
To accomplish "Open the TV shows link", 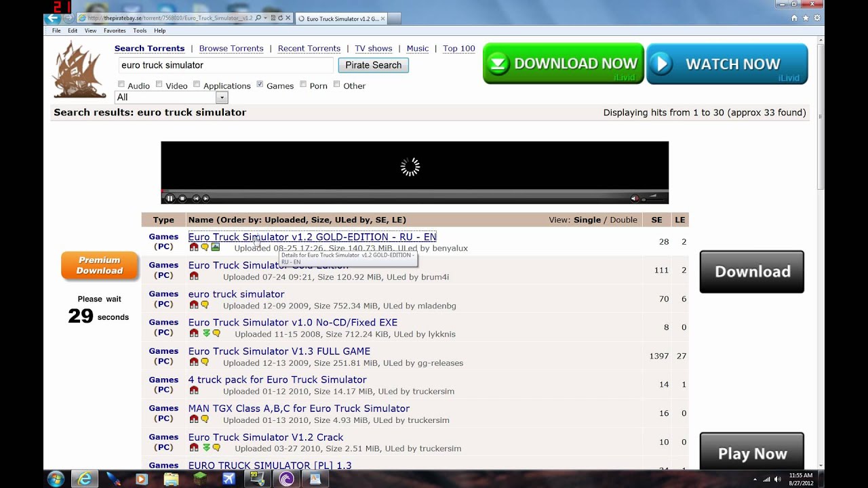I will click(374, 49).
